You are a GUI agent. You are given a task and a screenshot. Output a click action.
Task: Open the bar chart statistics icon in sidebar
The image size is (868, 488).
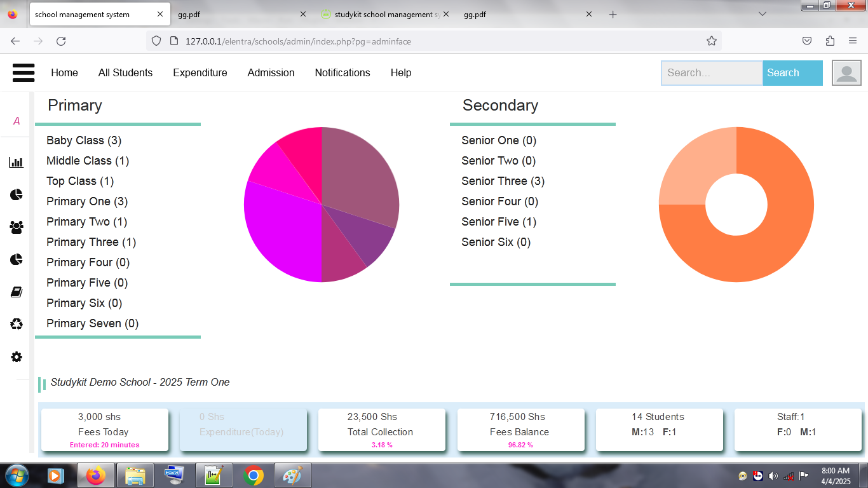16,163
